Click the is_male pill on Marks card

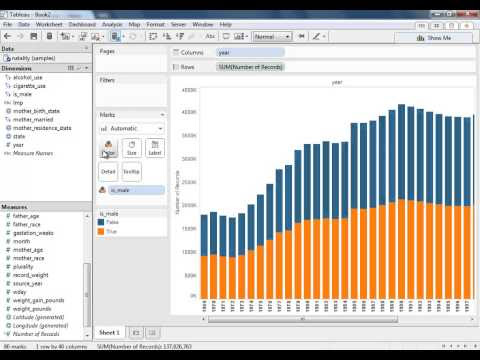tap(137, 190)
